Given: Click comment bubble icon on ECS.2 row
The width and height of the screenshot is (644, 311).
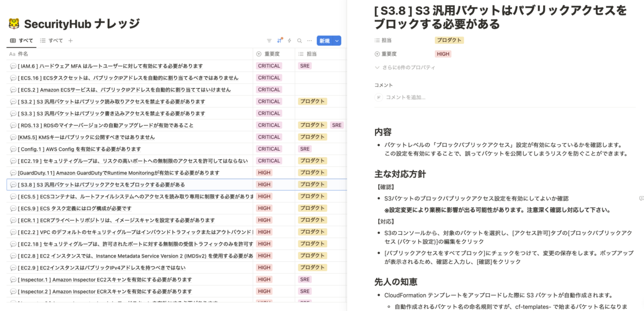Looking at the screenshot, I should coord(13,90).
